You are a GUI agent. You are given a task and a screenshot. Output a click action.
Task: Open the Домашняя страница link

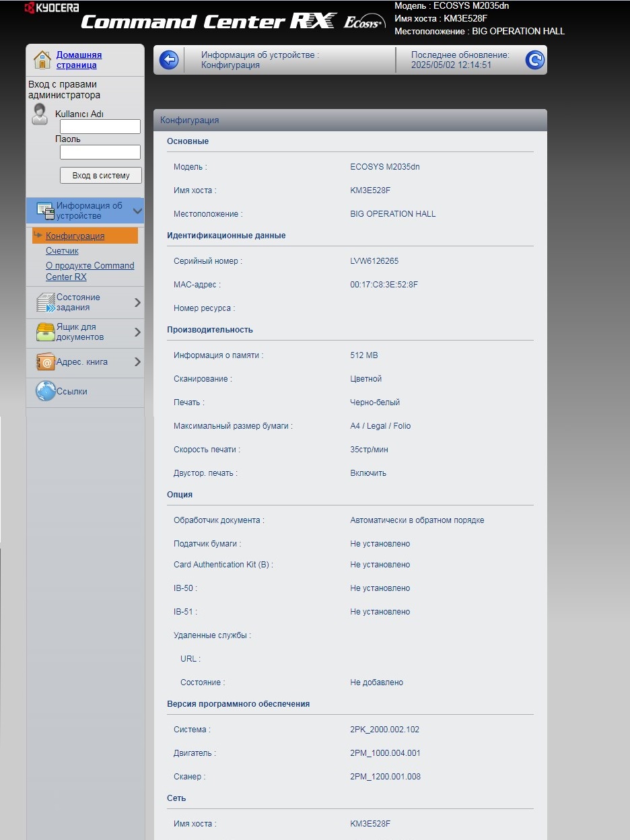coord(79,60)
